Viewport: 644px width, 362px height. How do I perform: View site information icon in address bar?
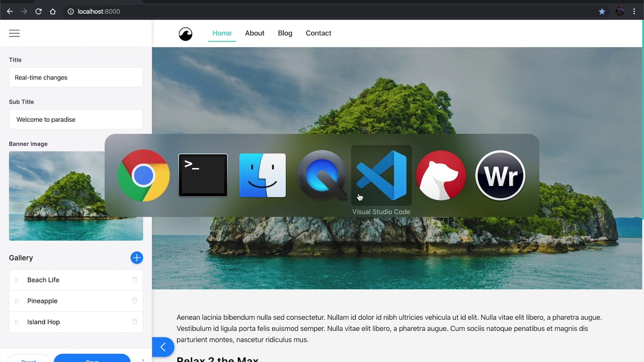[x=71, y=11]
